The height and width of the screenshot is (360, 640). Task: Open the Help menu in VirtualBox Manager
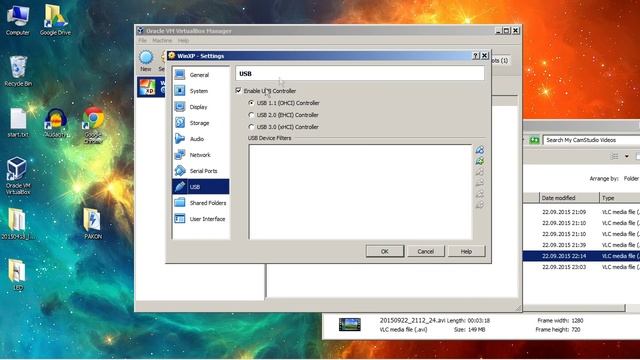[x=183, y=40]
